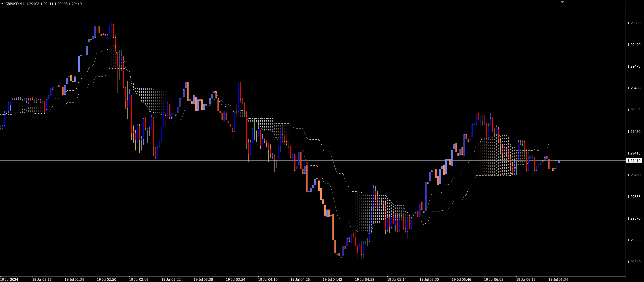Click the GBPUSD,M1 symbol title text

(15, 4)
